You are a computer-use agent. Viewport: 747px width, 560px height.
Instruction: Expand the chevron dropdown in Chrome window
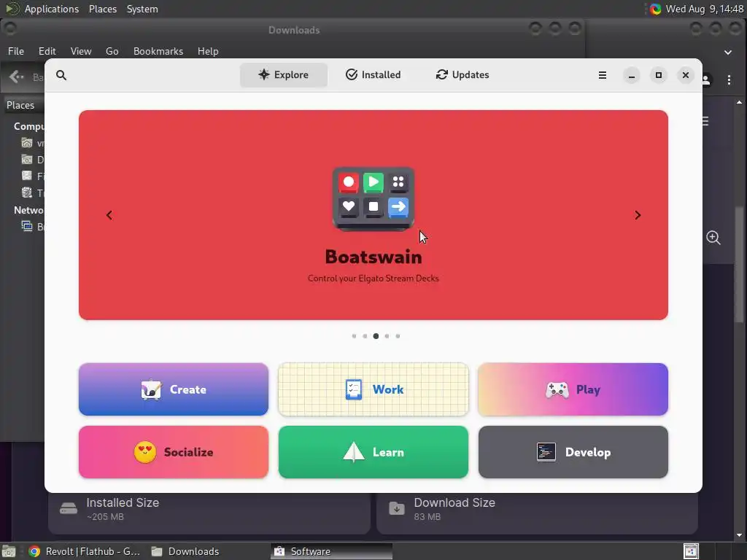coord(728,52)
